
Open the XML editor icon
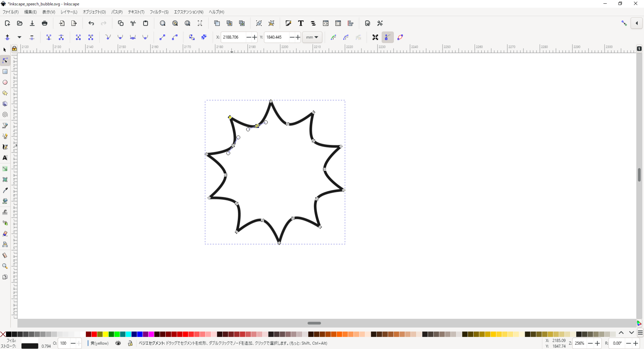pos(326,23)
